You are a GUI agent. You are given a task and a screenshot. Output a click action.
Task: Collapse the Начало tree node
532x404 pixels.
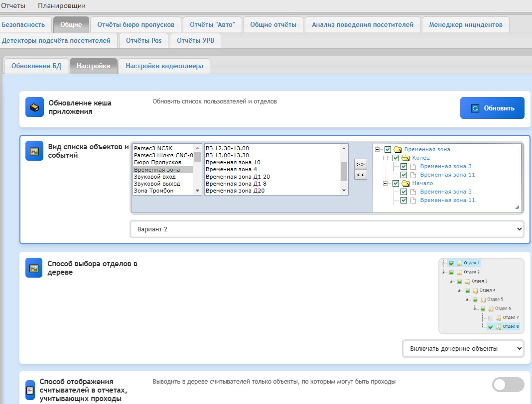coord(385,184)
